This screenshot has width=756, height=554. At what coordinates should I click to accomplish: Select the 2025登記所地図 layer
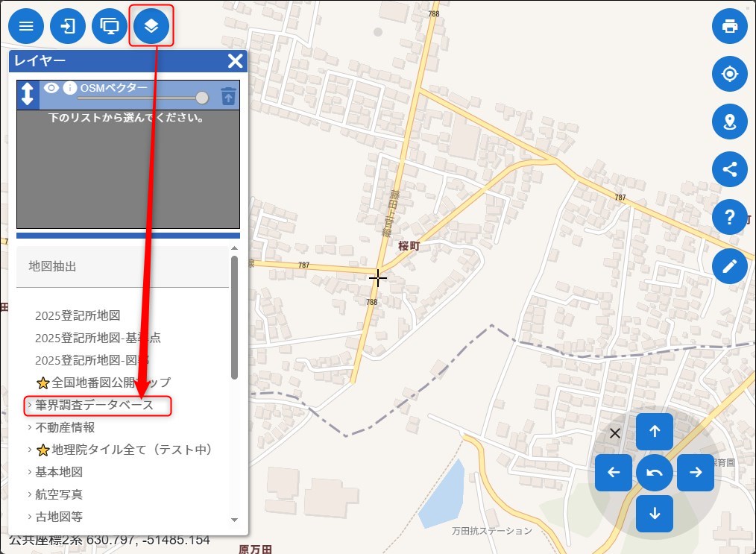[78, 315]
